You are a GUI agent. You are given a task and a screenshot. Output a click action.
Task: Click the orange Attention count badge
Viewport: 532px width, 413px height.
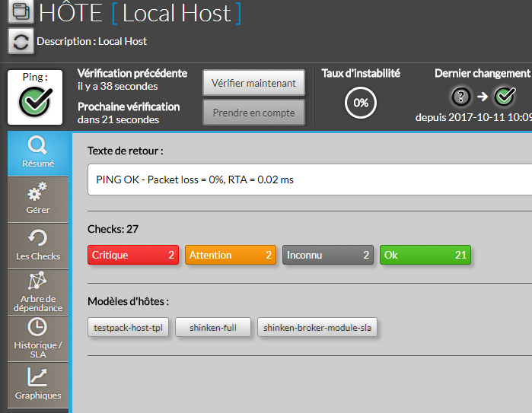click(230, 256)
